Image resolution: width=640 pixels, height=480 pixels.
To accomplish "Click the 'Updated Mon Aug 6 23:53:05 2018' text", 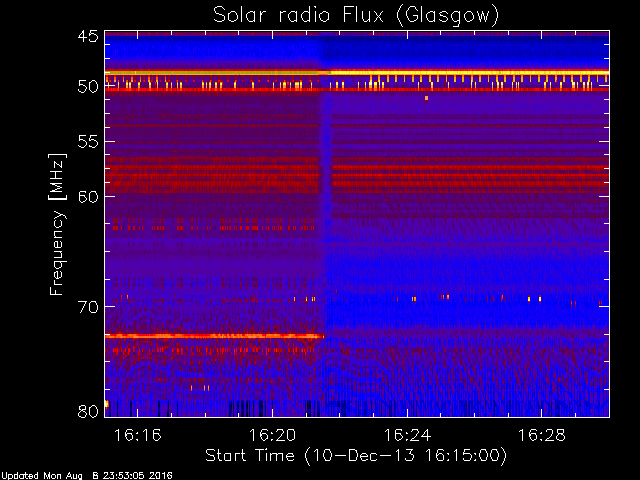I will (86, 476).
